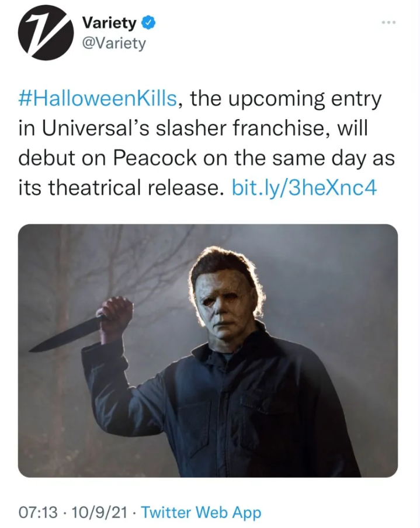Click the Variety display name
Image resolution: width=420 pixels, height=528 pixels.
[x=109, y=23]
